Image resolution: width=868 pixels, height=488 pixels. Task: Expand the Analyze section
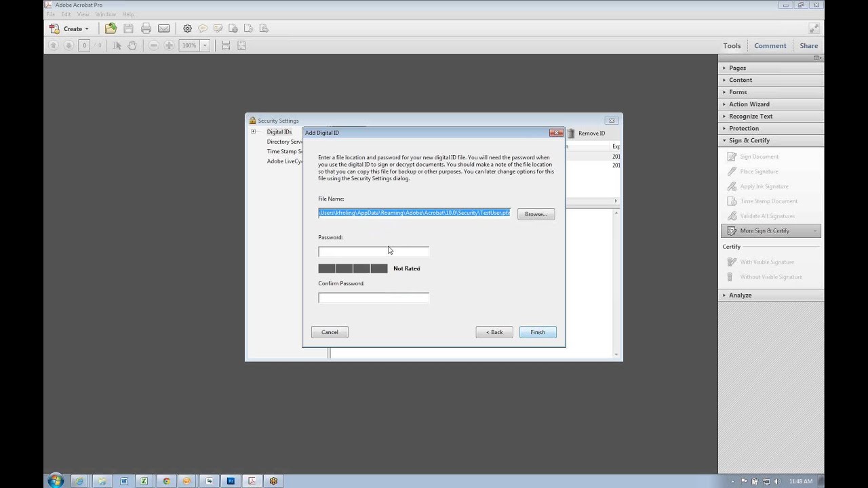point(770,295)
